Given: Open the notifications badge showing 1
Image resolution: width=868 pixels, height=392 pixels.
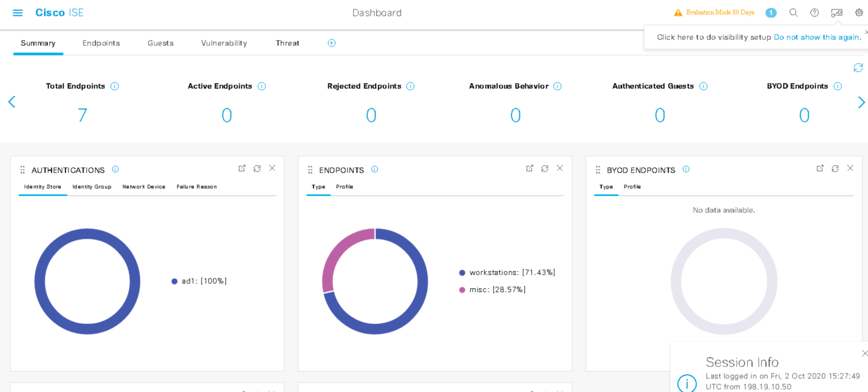Looking at the screenshot, I should tap(771, 13).
